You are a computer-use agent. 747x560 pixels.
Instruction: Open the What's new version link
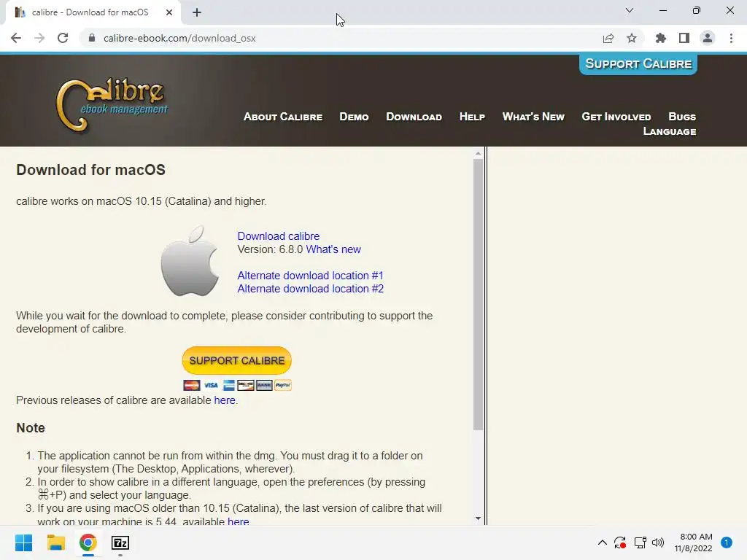pyautogui.click(x=333, y=249)
